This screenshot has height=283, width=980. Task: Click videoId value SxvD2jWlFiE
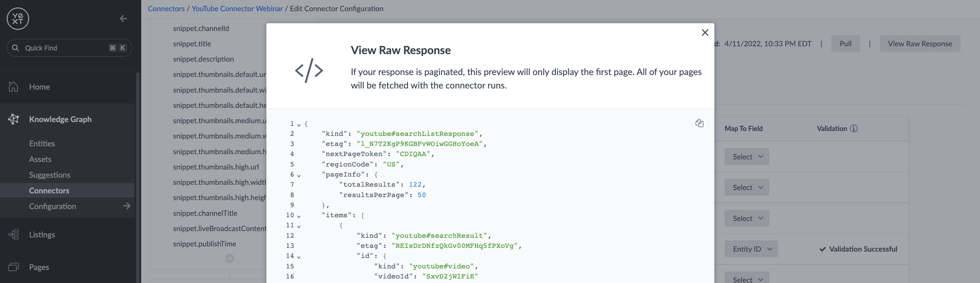450,277
